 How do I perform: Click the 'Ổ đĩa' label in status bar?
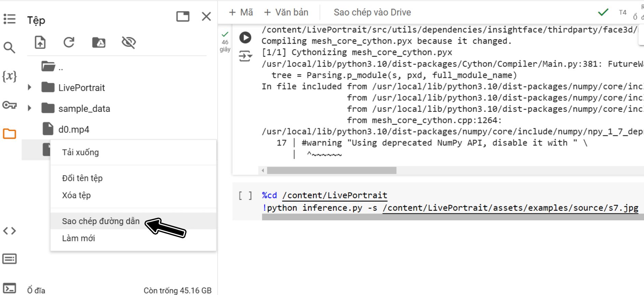(x=36, y=291)
